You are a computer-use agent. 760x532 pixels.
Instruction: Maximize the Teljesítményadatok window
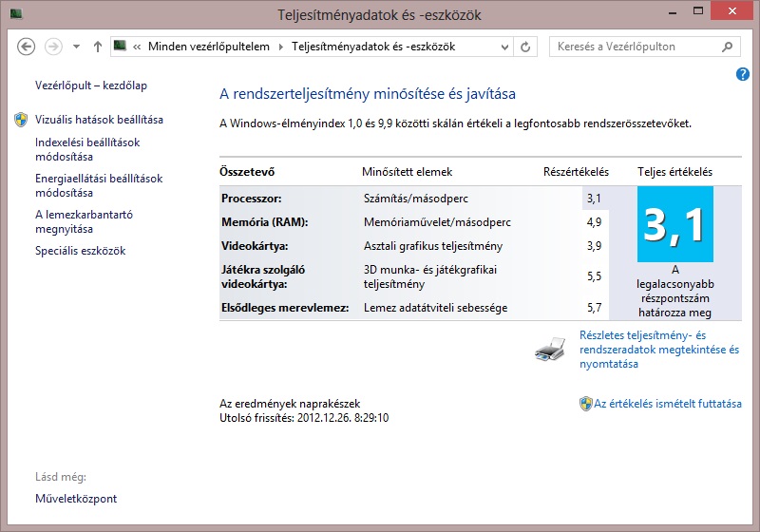tap(698, 11)
